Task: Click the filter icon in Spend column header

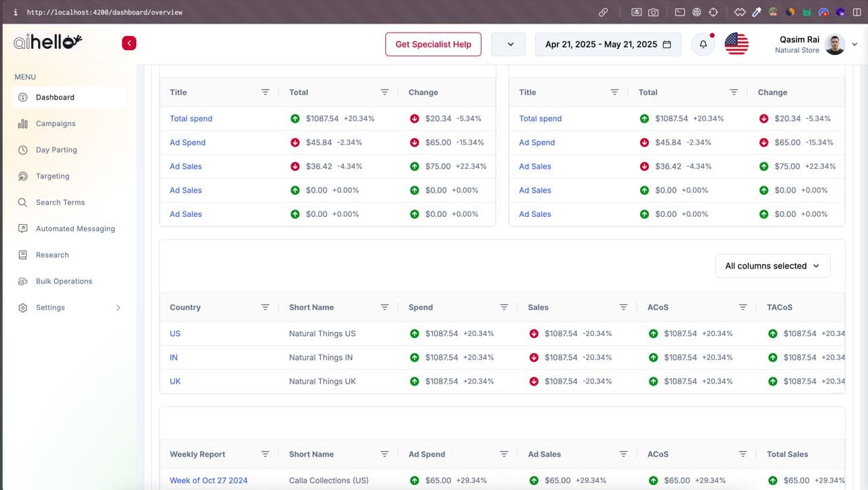Action: [504, 307]
